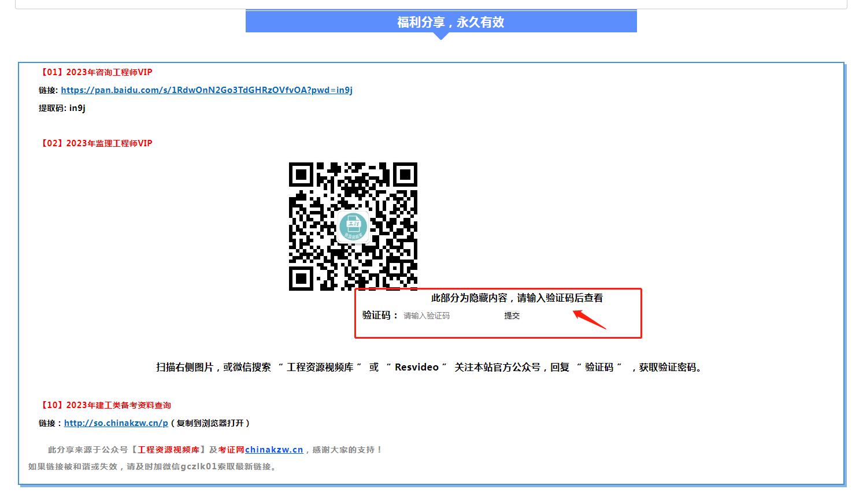Select the 【02】2023年监理工程师VIP heading
The image size is (863, 504).
pos(95,143)
